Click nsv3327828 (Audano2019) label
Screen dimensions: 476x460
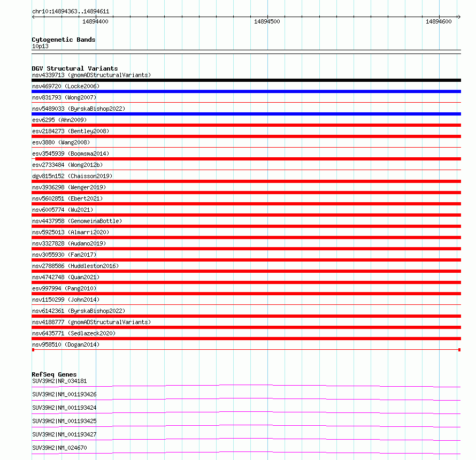point(69,243)
